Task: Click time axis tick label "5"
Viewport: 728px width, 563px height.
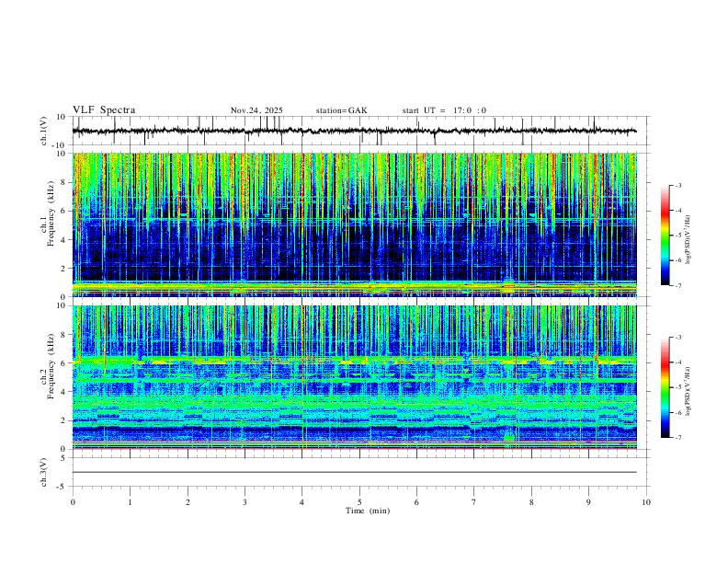Action: pos(359,502)
